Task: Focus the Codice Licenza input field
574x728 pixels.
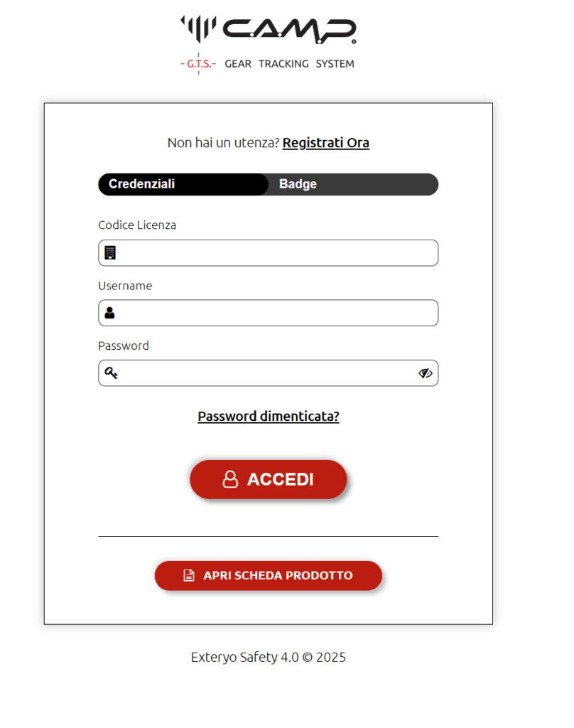Action: (x=269, y=253)
